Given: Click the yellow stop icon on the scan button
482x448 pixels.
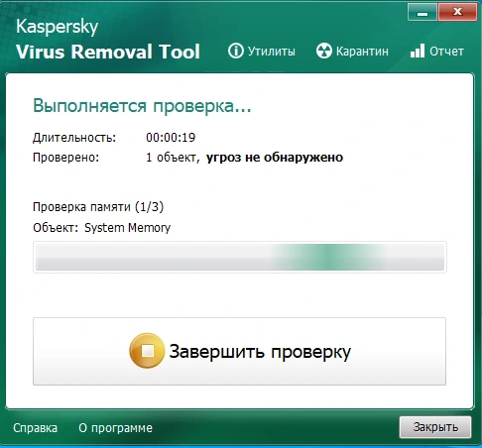Looking at the screenshot, I should coord(147,351).
